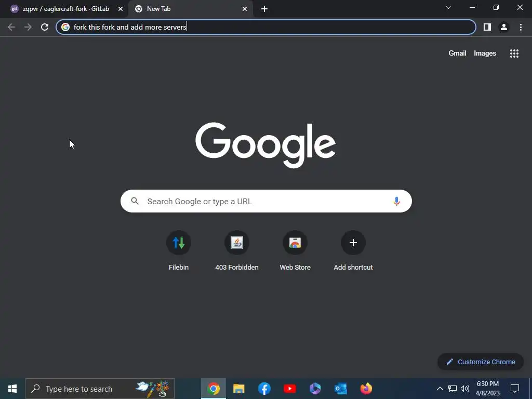This screenshot has width=532, height=399.
Task: Click the search highlight doodle in taskbar
Action: 153,389
